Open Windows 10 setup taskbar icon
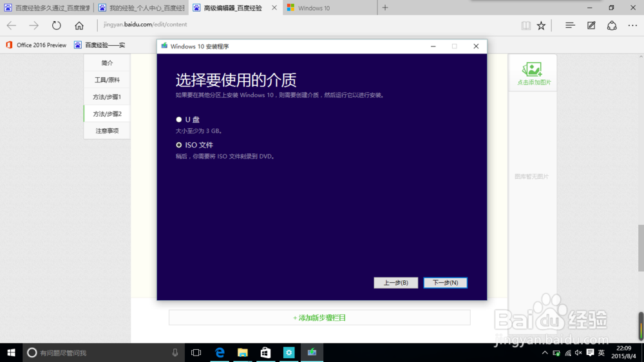This screenshot has height=362, width=644. pos(312,352)
